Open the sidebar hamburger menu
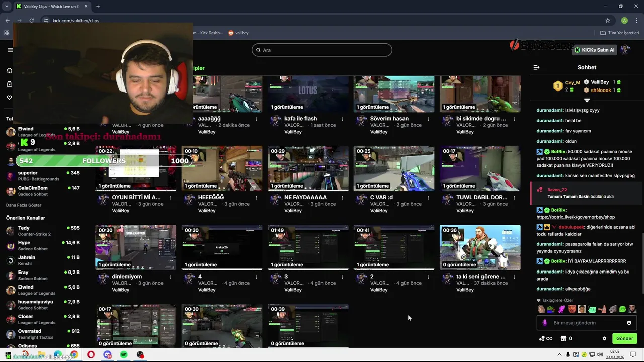644x362 pixels. (x=10, y=50)
